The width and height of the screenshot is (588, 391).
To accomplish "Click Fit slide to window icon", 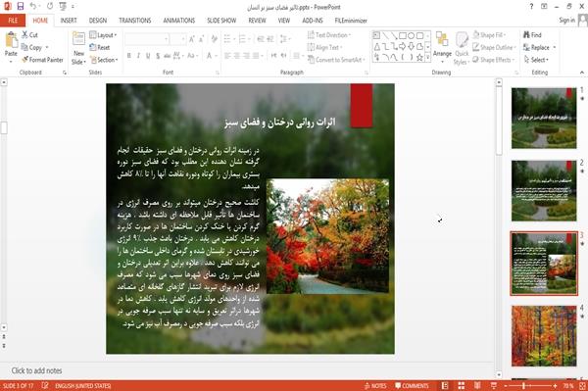I will [582, 386].
